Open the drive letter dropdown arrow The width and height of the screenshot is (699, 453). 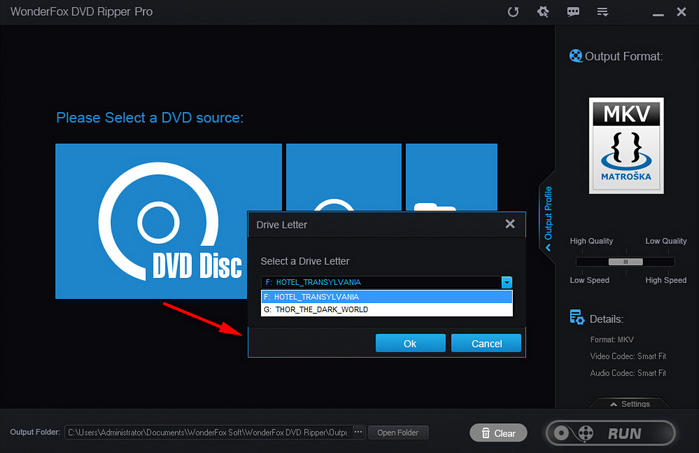tap(507, 282)
